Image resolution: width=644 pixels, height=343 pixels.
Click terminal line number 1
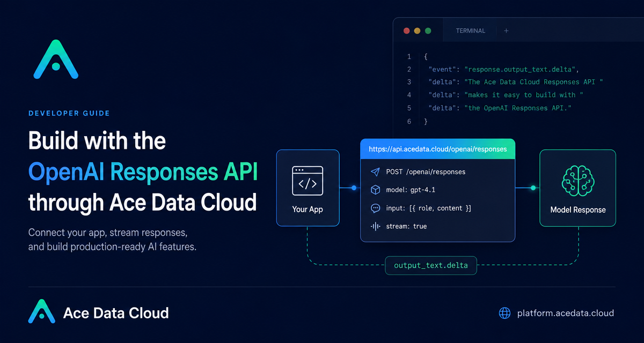[x=409, y=56]
